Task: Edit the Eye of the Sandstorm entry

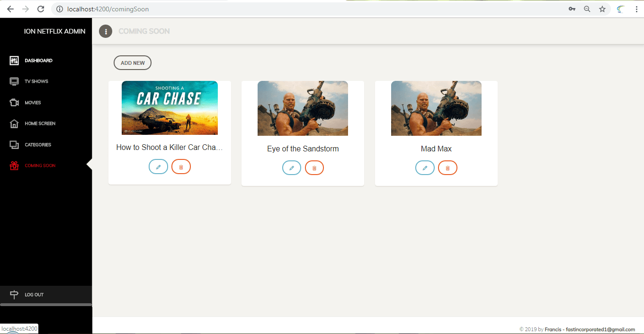Action: (291, 167)
